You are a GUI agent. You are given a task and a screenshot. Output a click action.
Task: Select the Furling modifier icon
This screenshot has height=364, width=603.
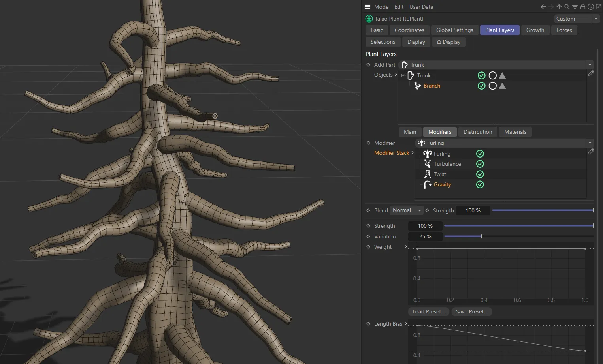tap(428, 154)
